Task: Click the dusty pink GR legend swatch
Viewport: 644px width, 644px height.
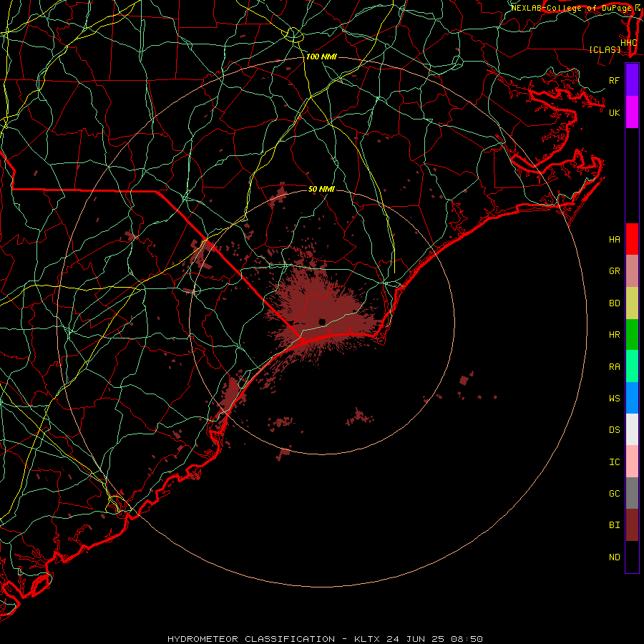Action: (x=632, y=271)
